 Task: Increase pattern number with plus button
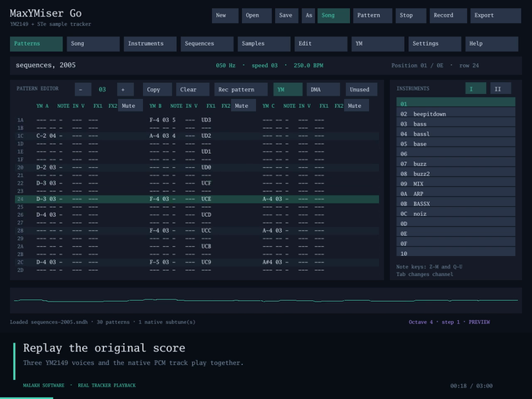tap(126, 90)
